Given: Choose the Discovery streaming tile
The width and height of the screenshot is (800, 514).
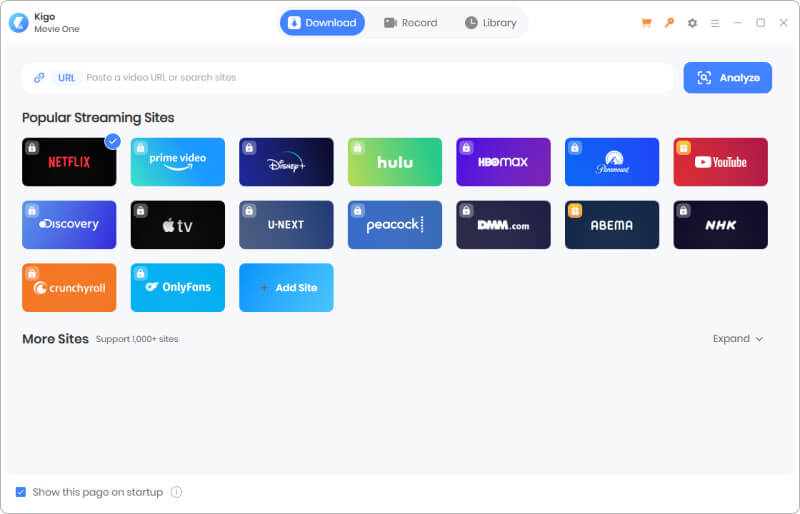Looking at the screenshot, I should [x=69, y=225].
